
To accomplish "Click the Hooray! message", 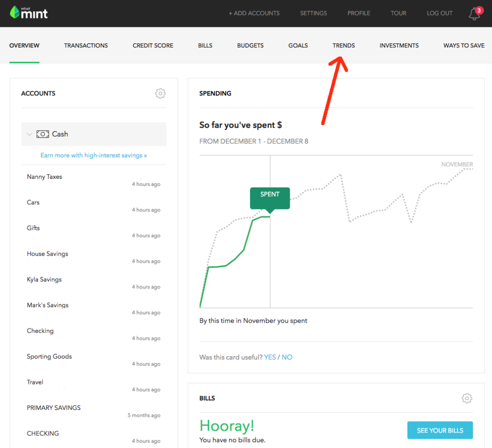I will [x=227, y=426].
